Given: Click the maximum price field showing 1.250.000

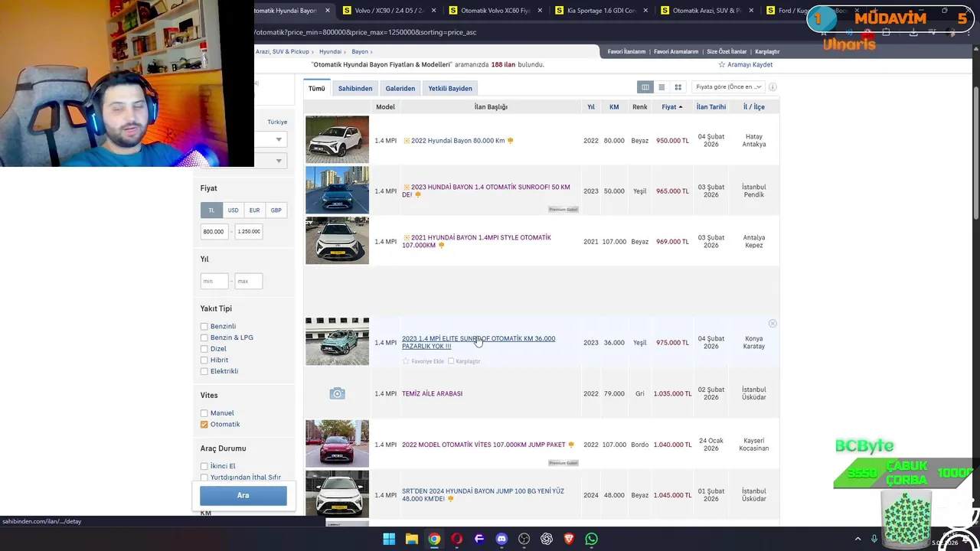Looking at the screenshot, I should click(249, 231).
